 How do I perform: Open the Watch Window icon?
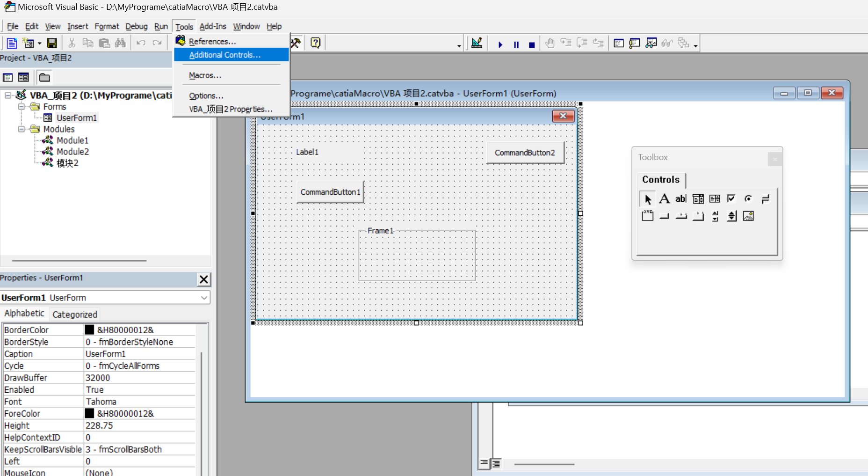[x=651, y=43]
